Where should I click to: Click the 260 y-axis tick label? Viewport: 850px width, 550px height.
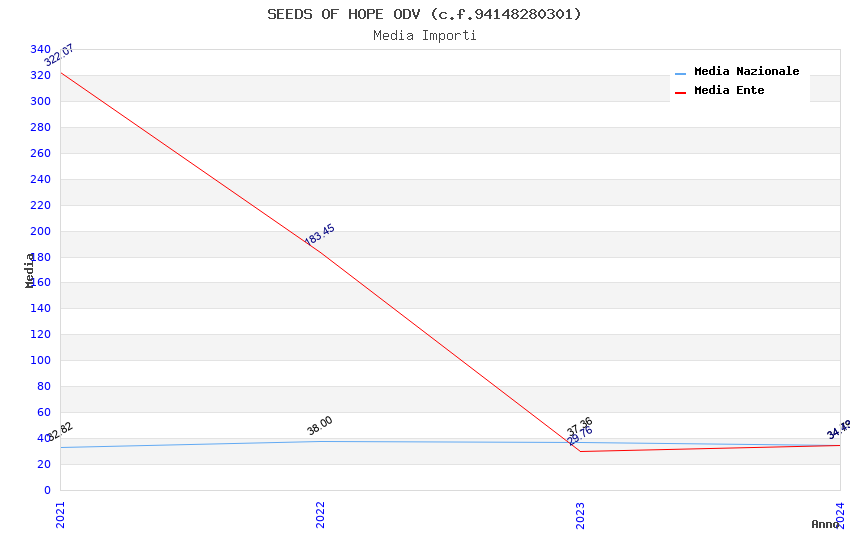click(x=40, y=153)
